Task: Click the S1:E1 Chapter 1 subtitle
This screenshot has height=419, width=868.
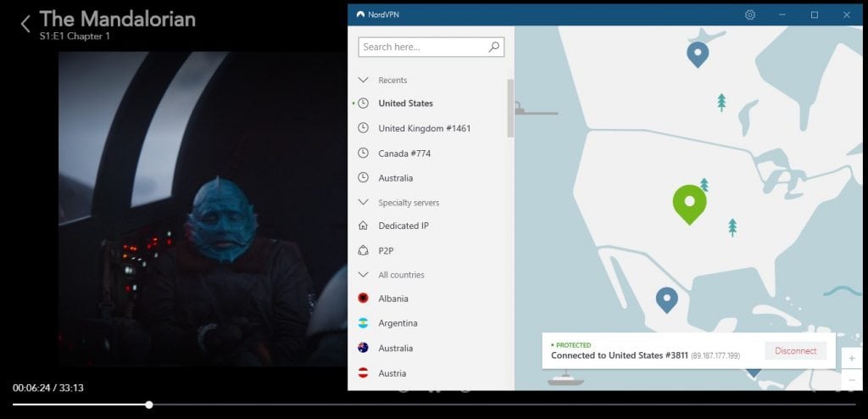Action: tap(75, 36)
